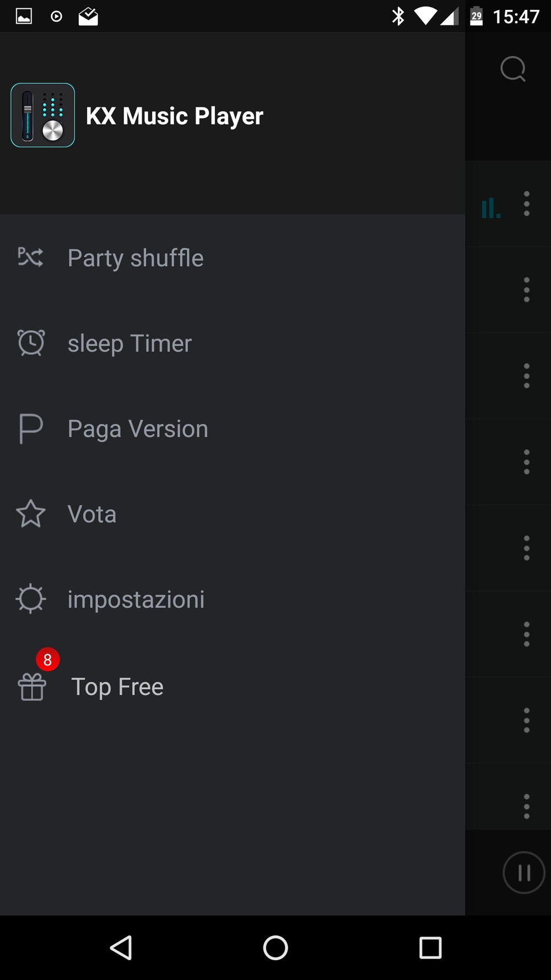The height and width of the screenshot is (980, 551).
Task: Open the sleep Timer menu entry
Action: pyautogui.click(x=129, y=343)
